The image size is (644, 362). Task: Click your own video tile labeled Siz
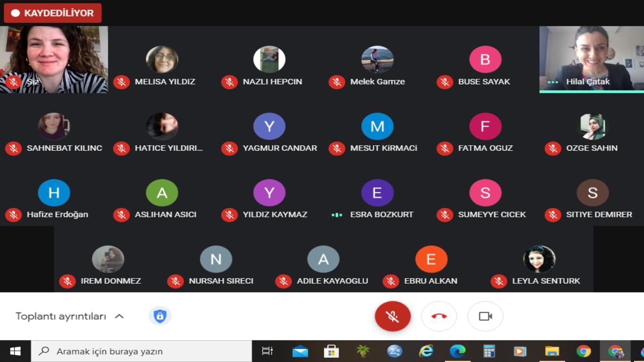[54, 58]
